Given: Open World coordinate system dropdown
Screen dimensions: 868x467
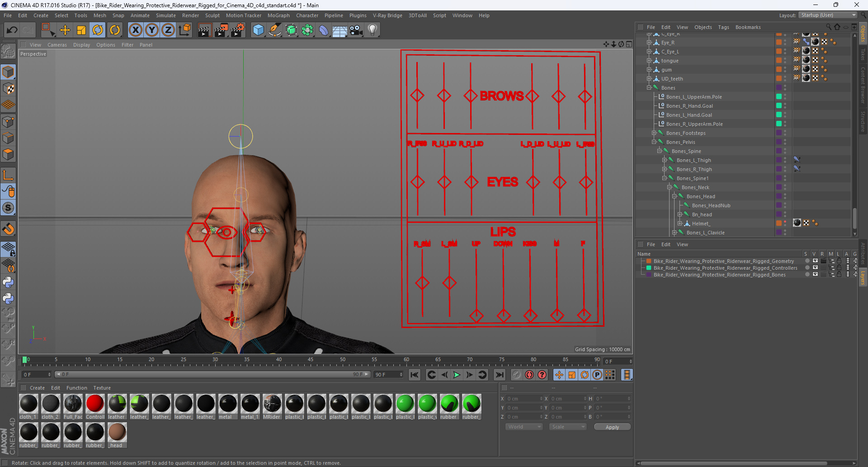Looking at the screenshot, I should pyautogui.click(x=524, y=427).
